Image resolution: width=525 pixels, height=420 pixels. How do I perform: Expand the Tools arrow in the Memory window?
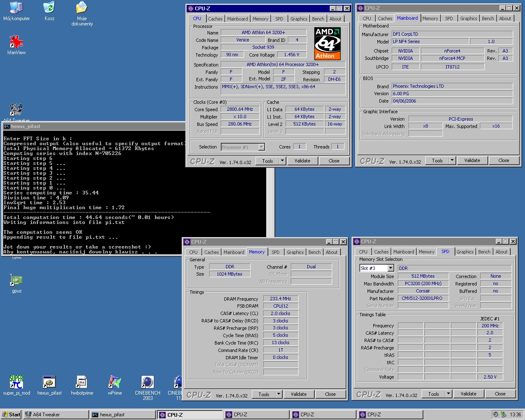(x=278, y=395)
